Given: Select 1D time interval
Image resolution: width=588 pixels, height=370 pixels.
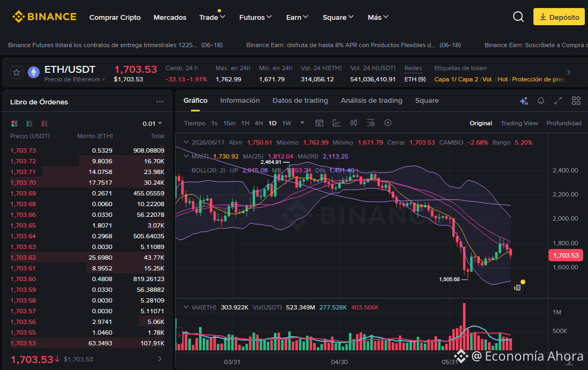Looking at the screenshot, I should coord(272,123).
